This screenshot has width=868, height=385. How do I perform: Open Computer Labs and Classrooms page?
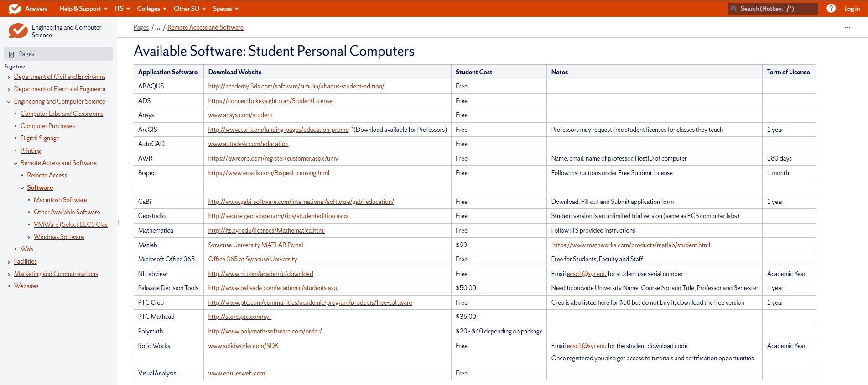click(62, 114)
